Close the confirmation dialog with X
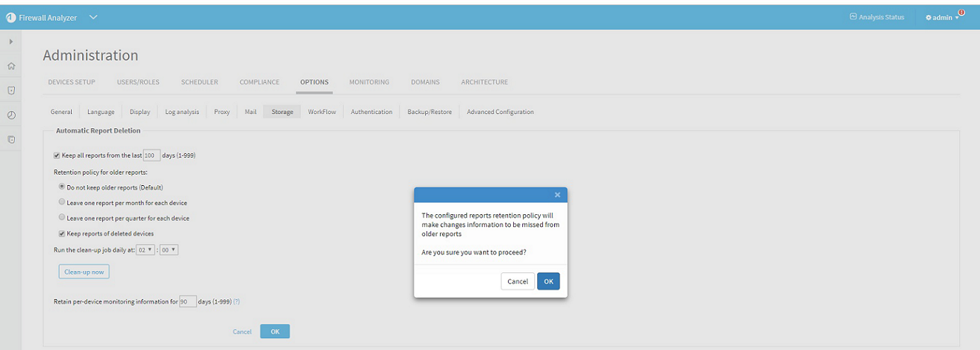The height and width of the screenshot is (350, 980). [x=557, y=195]
